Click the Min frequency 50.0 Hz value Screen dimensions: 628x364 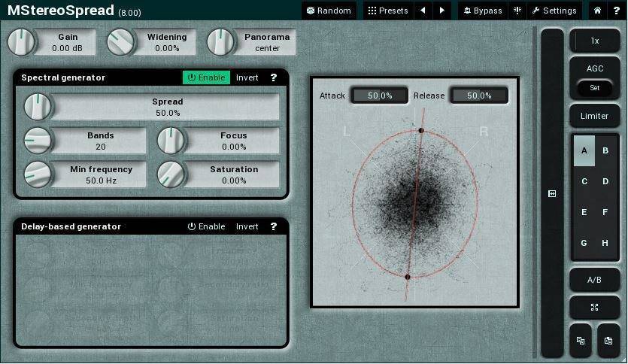tap(101, 180)
